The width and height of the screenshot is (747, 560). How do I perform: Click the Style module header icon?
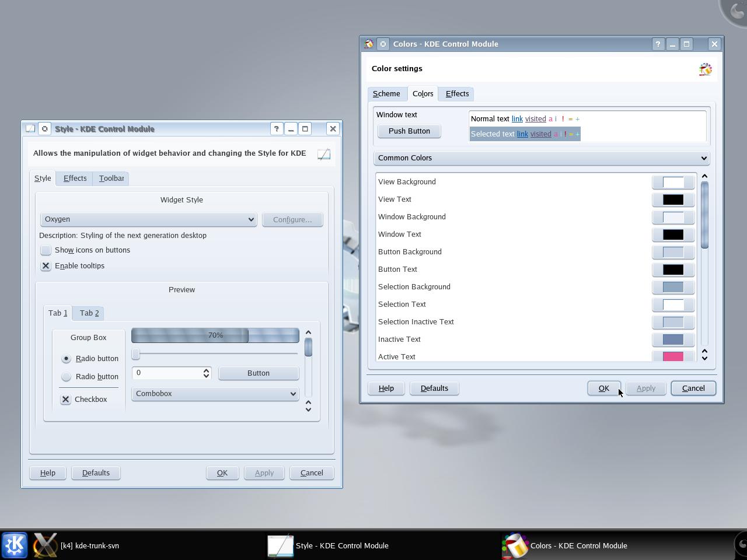pos(324,154)
